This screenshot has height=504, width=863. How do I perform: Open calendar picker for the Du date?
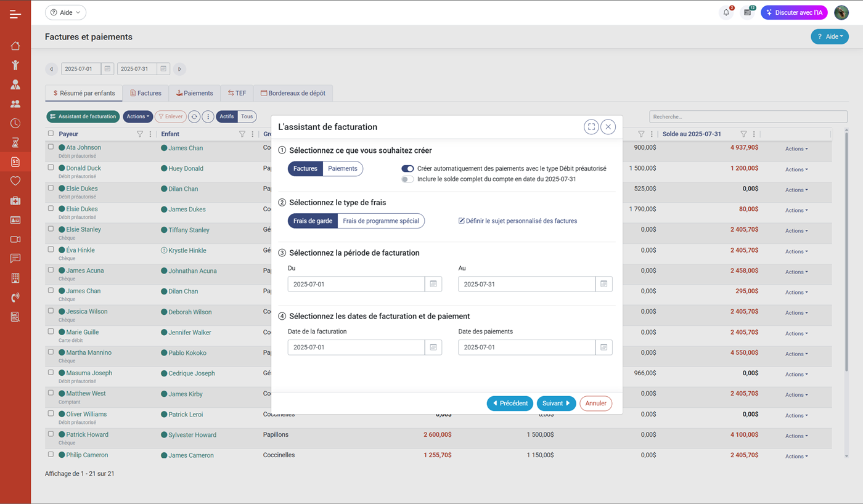433,284
